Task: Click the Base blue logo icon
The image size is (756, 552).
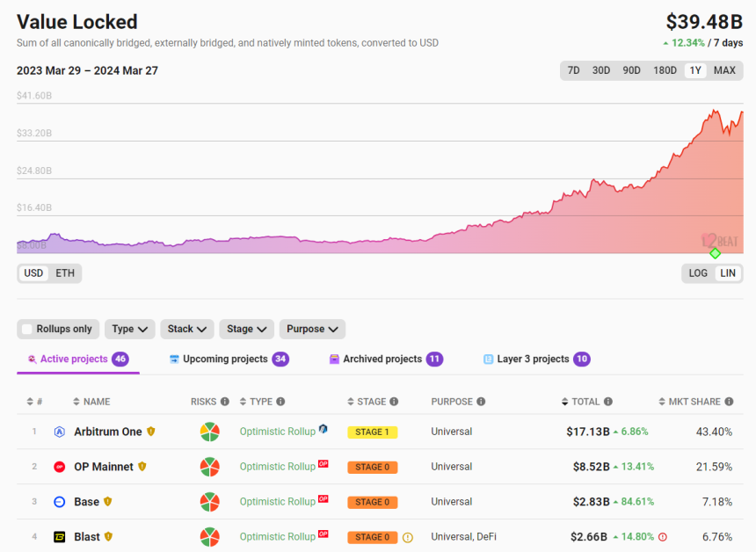Action: 60,502
